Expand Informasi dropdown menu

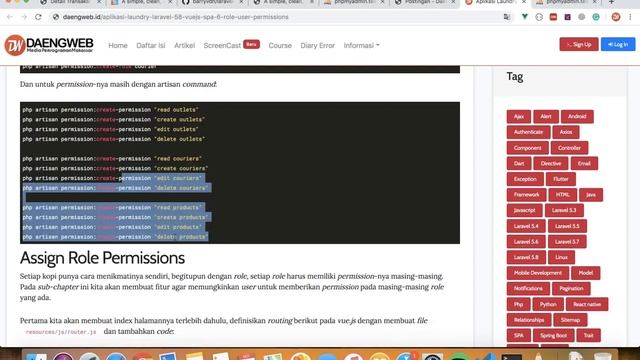click(x=361, y=45)
